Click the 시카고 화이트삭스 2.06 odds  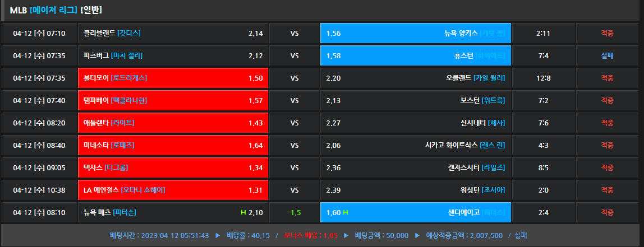tap(415, 145)
